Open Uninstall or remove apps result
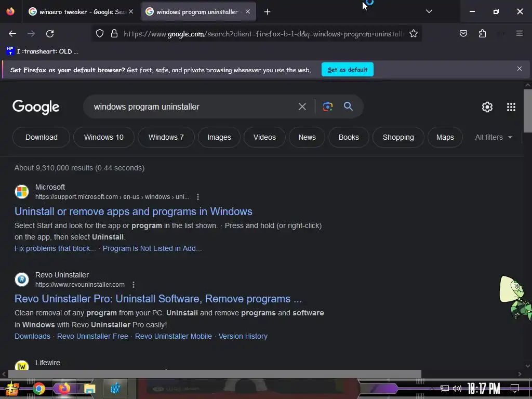The image size is (532, 399). point(134,212)
